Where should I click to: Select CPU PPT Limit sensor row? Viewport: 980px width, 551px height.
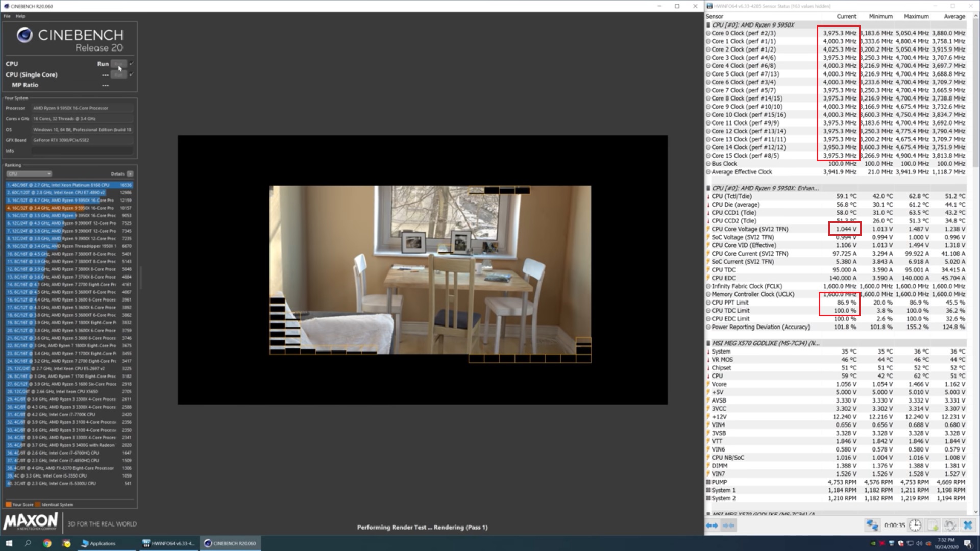836,303
